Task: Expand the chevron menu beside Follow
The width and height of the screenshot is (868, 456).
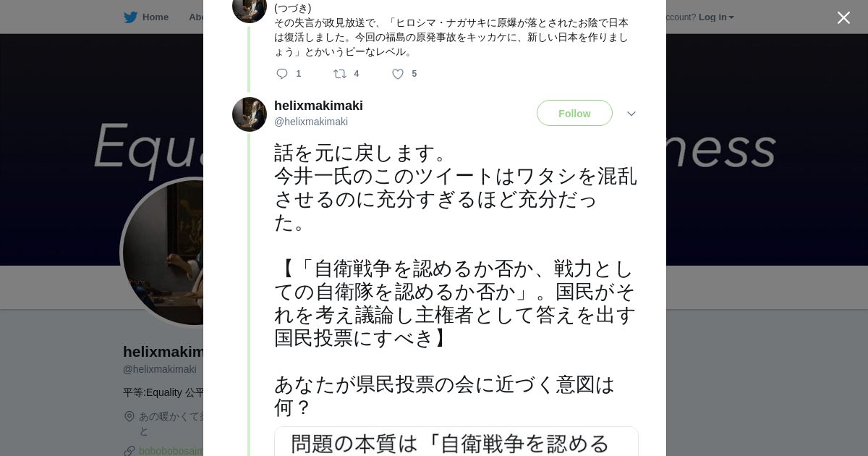Action: (631, 114)
